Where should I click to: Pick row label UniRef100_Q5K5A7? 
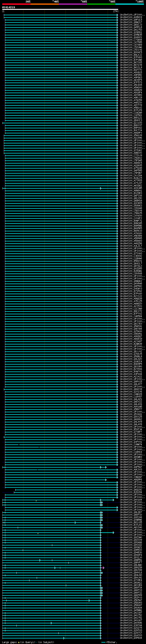click(x=131, y=600)
